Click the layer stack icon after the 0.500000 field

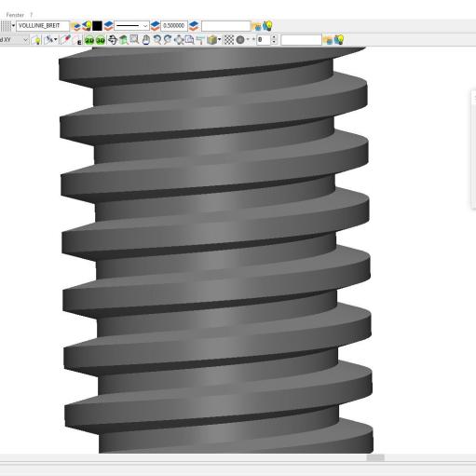[194, 26]
